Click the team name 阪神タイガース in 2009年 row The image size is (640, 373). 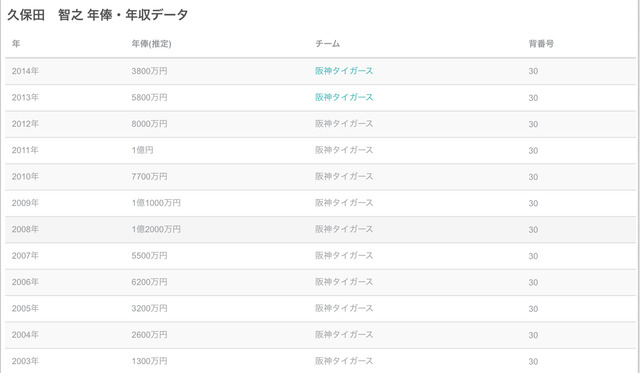pos(344,203)
